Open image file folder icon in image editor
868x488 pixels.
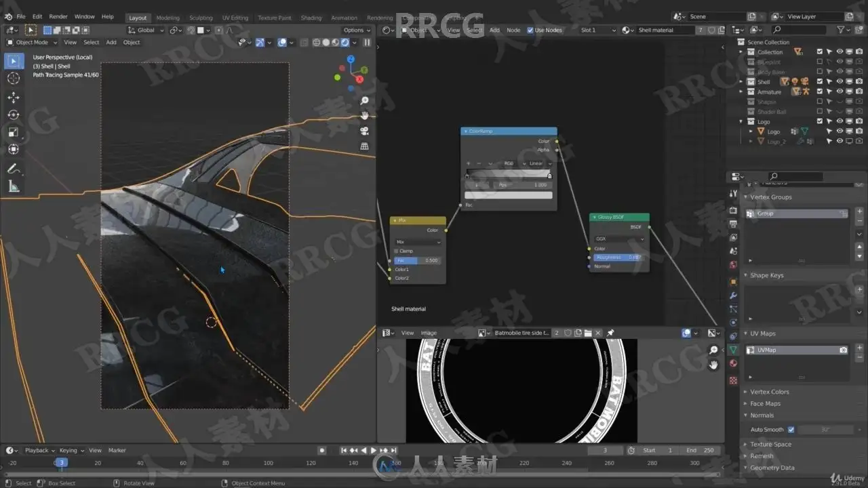(587, 333)
